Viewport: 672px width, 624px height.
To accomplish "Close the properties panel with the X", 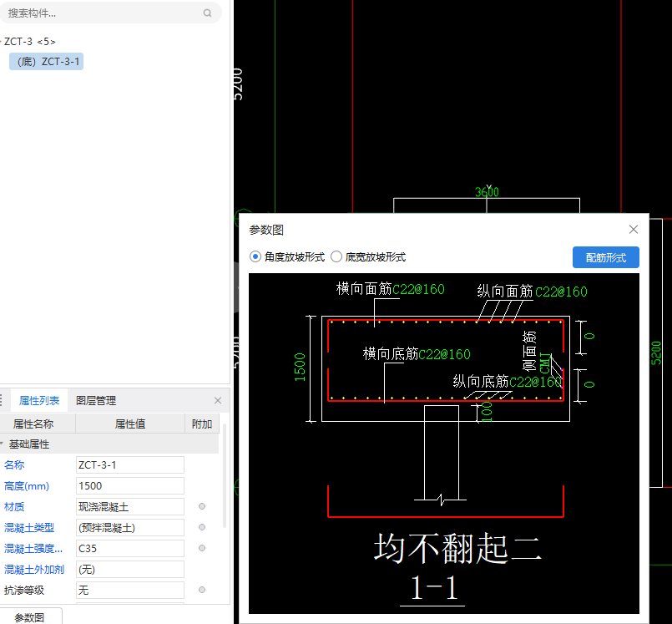I will click(218, 401).
